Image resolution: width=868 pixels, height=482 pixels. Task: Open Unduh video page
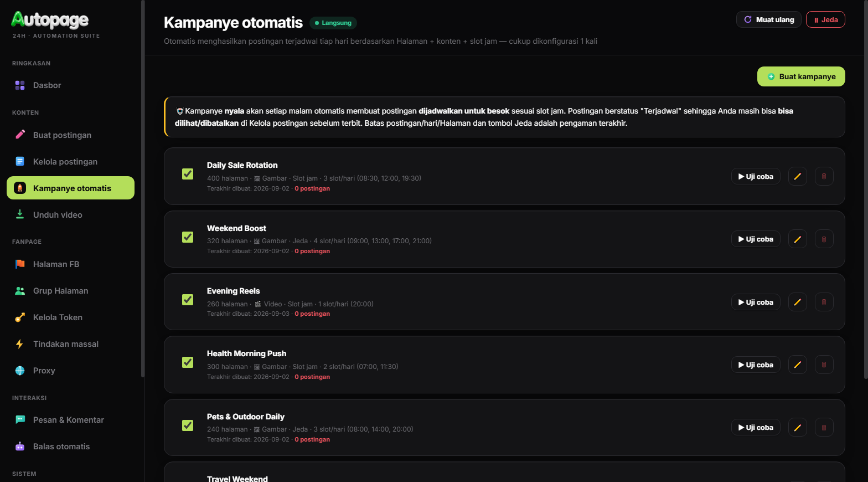click(70, 215)
